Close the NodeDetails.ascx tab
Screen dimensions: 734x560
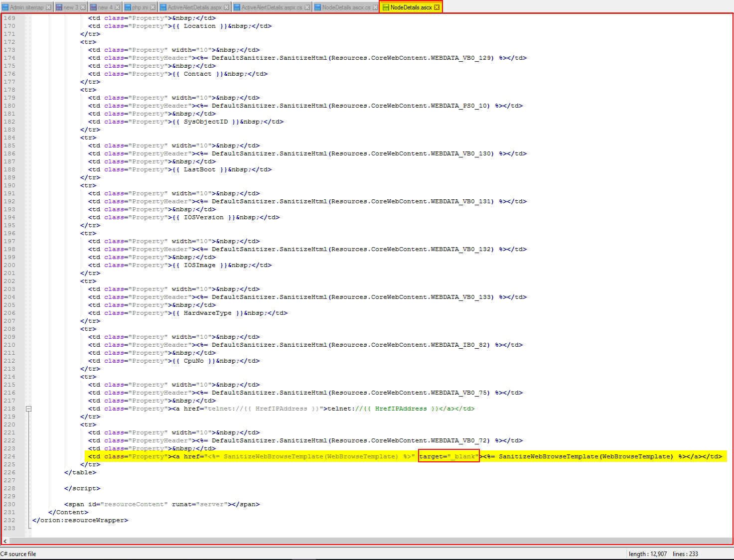(x=437, y=7)
